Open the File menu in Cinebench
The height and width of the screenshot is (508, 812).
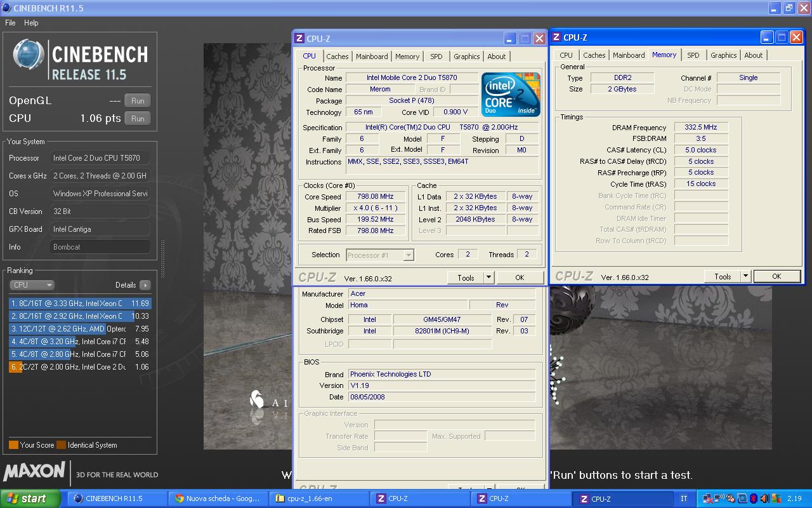point(10,23)
